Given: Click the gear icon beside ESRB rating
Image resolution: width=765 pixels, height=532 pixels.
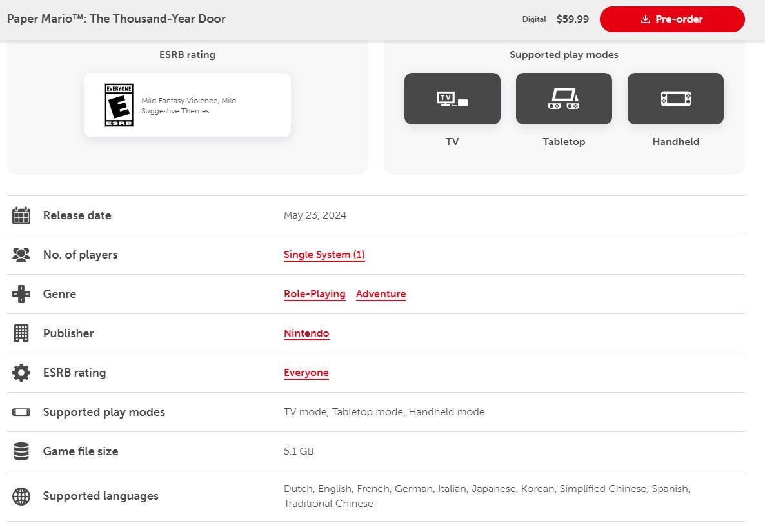Looking at the screenshot, I should 21,373.
